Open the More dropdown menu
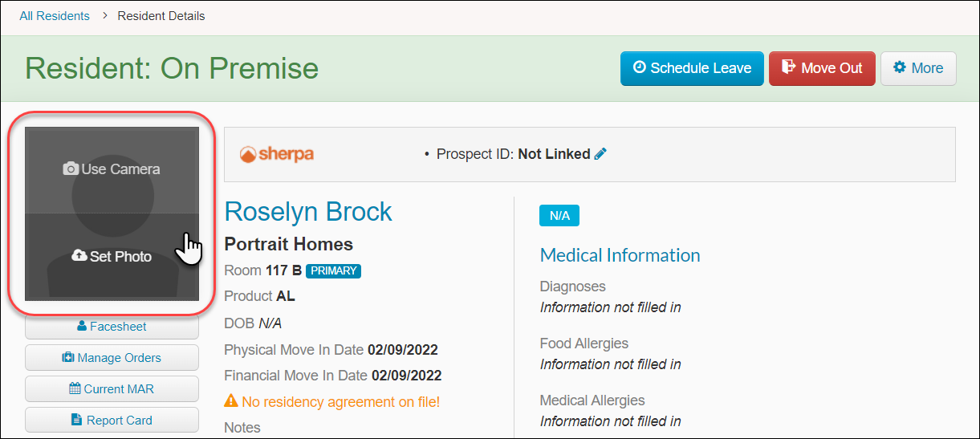Viewport: 980px width, 439px height. (x=918, y=68)
